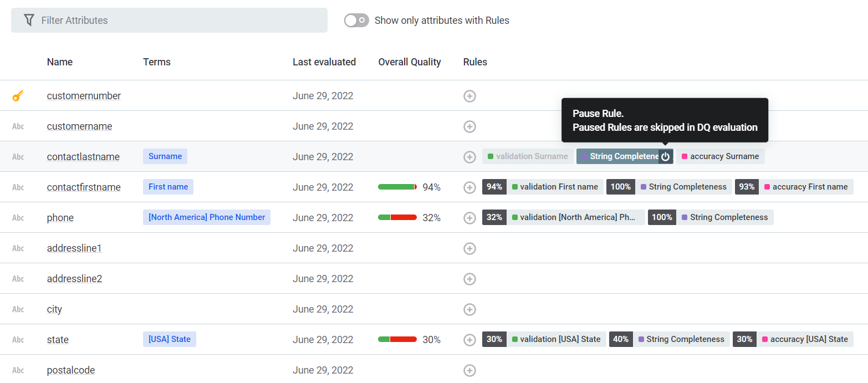
Task: Open the accuracy First name rule
Action: pyautogui.click(x=809, y=187)
